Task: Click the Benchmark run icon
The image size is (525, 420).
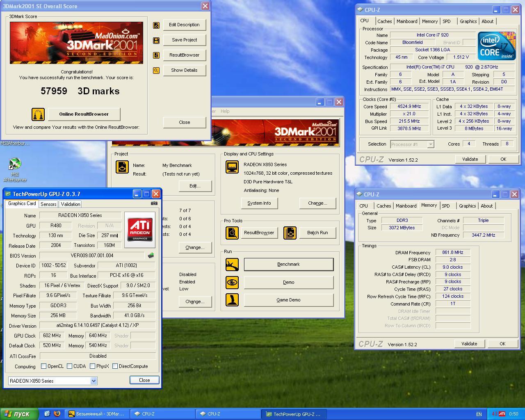Action: point(232,265)
